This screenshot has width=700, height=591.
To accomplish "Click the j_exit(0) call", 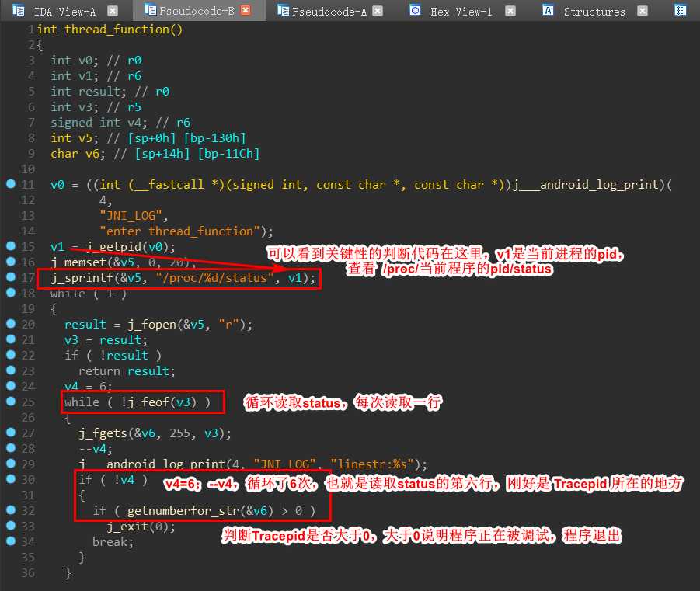I will 141,527.
